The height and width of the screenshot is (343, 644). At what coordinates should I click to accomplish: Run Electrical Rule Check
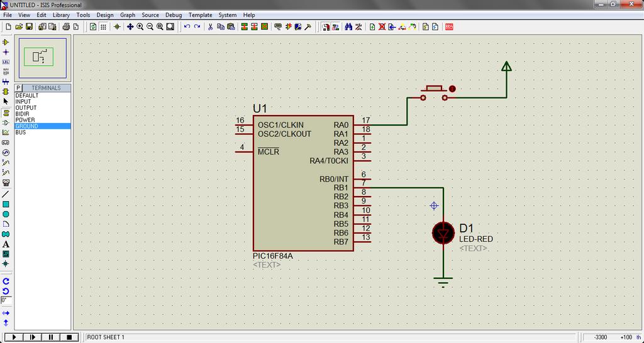435,26
